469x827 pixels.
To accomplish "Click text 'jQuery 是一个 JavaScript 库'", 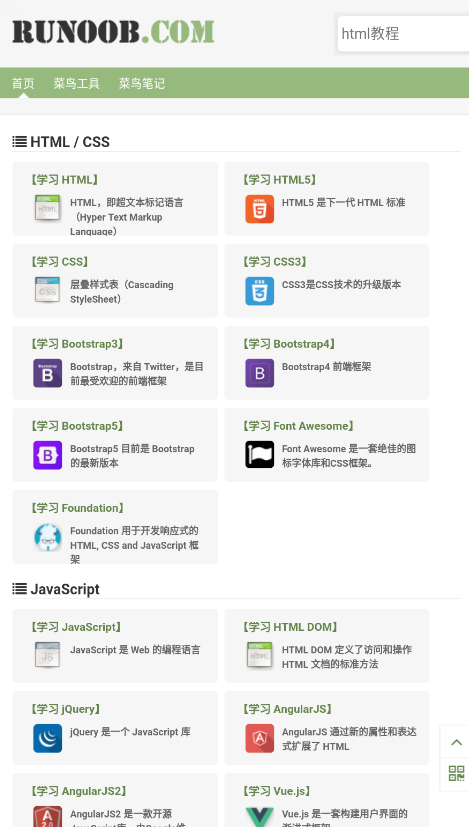I will click(x=130, y=732).
